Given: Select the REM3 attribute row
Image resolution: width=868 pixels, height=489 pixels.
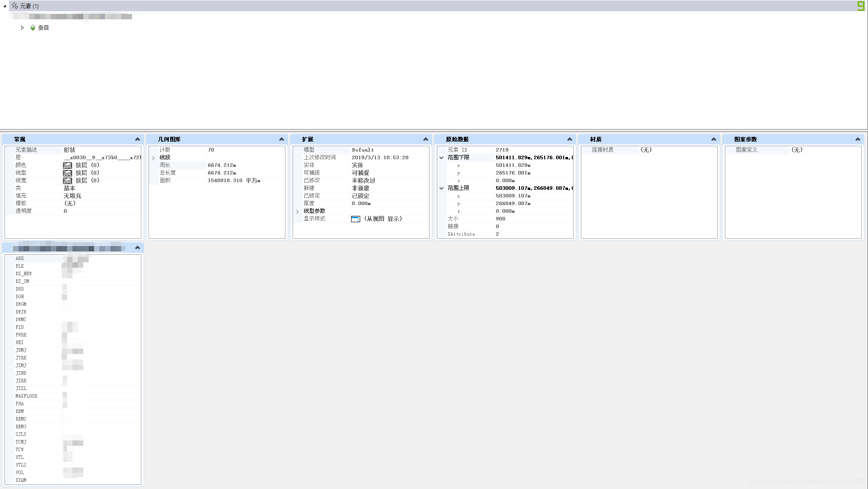Looking at the screenshot, I should click(73, 426).
